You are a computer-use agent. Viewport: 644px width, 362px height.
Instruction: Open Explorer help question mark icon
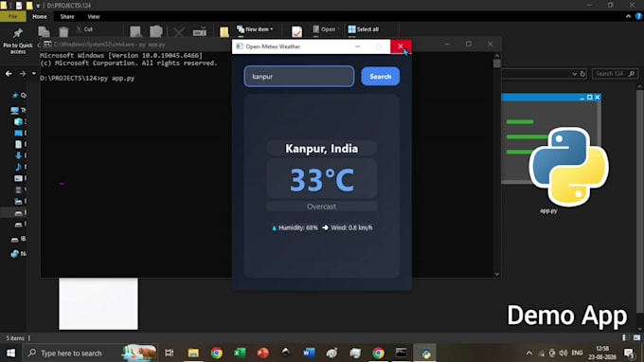point(638,16)
